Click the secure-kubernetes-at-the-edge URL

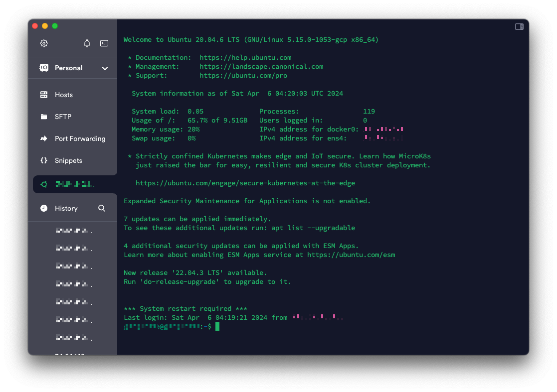pos(245,183)
